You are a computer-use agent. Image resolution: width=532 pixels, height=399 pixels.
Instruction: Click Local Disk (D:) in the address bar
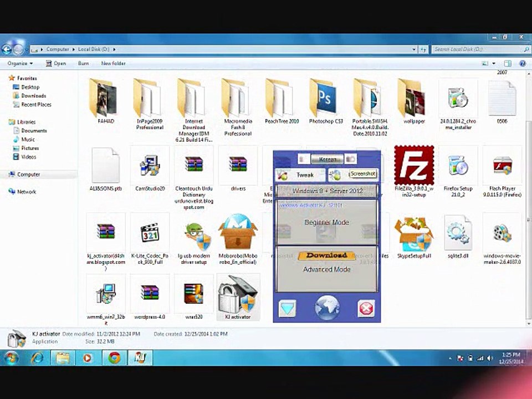[94, 49]
